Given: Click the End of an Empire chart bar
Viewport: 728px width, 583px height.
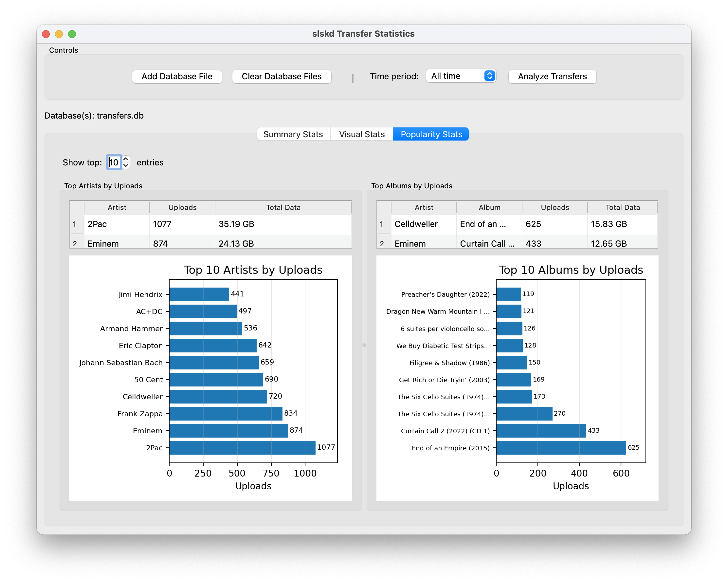Looking at the screenshot, I should click(561, 447).
